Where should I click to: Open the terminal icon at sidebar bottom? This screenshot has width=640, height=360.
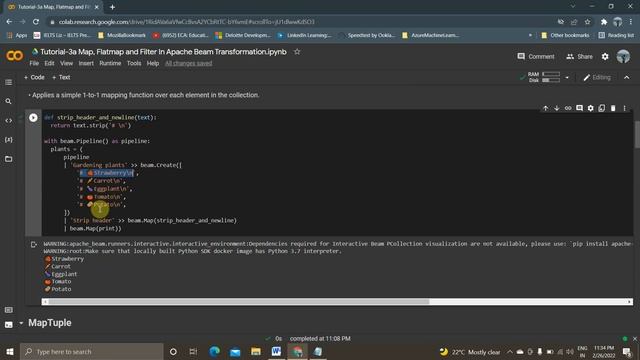click(9, 325)
